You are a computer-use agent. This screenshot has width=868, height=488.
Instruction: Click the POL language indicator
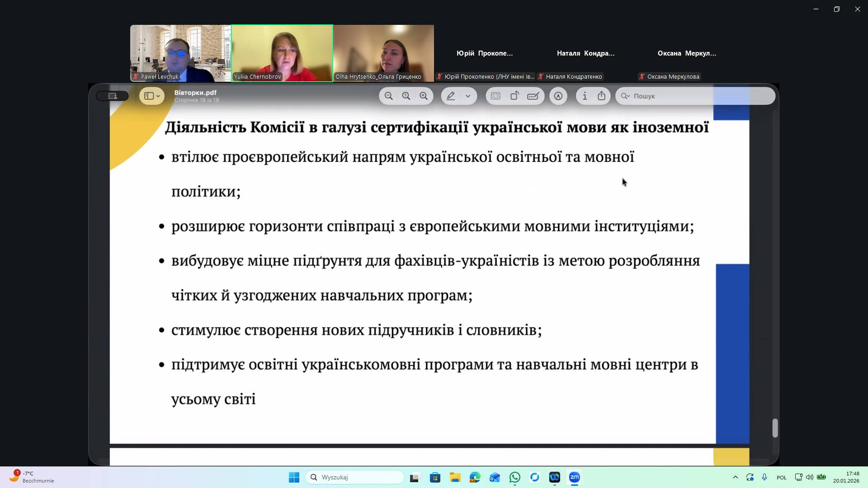click(781, 477)
